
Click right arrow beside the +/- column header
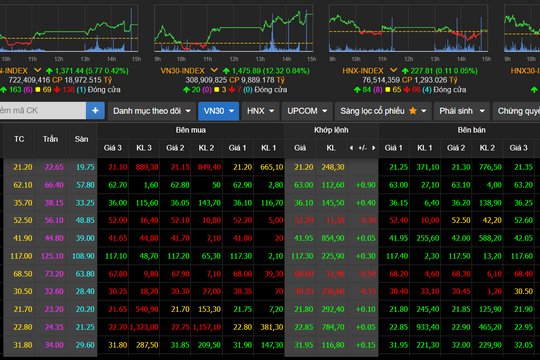[x=374, y=148]
